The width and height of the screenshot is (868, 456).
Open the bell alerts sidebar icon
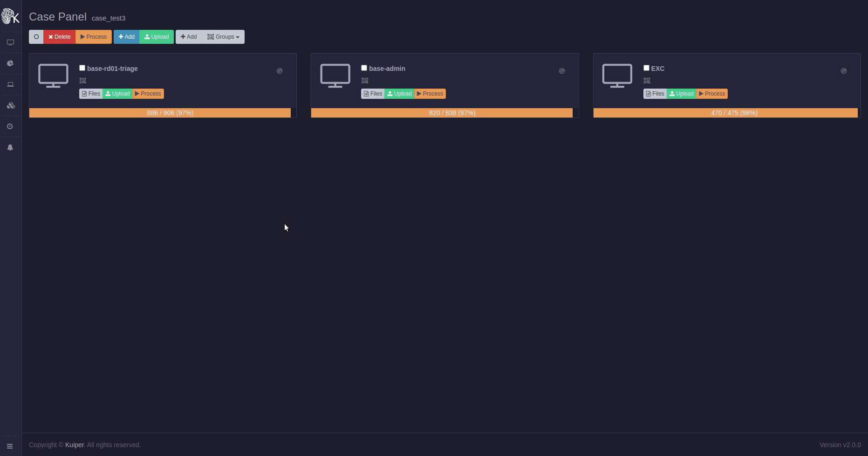(10, 147)
